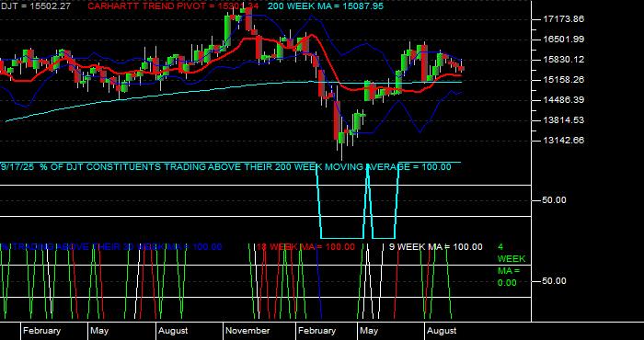Click price axis value 14486.39
The width and height of the screenshot is (644, 340).
point(563,100)
